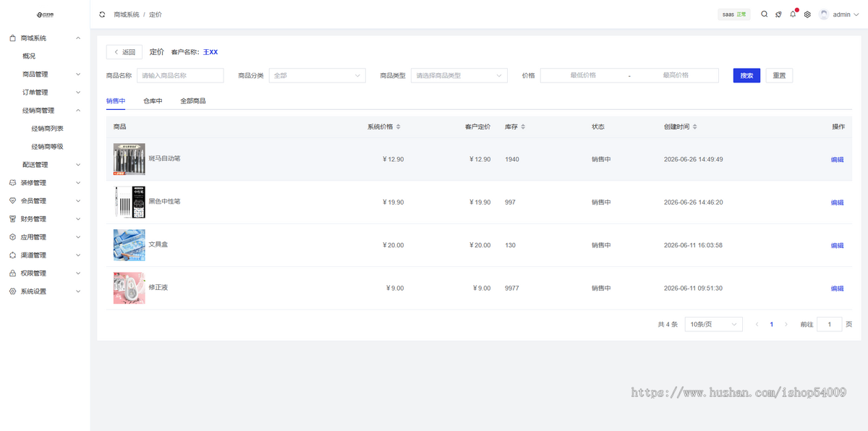Click 编辑 for 斑马自动笔

(837, 160)
